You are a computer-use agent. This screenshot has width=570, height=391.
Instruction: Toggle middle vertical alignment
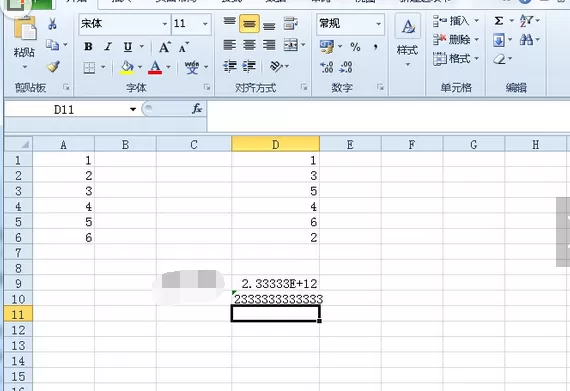pos(249,24)
